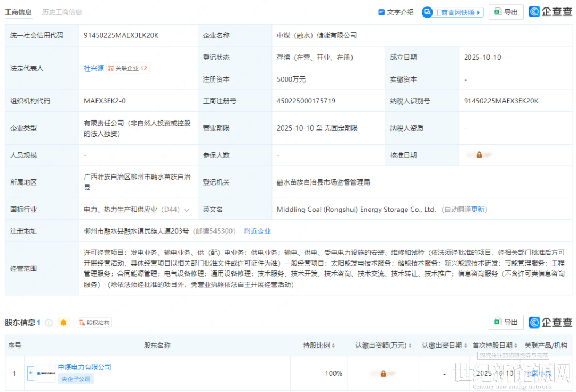Select the 工商信息 tab
The width and height of the screenshot is (576, 392).
[x=18, y=12]
